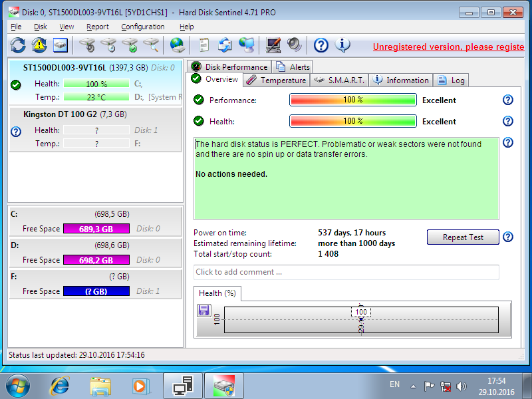532x399 pixels.
Task: Click the Repeat Test button
Action: point(463,237)
